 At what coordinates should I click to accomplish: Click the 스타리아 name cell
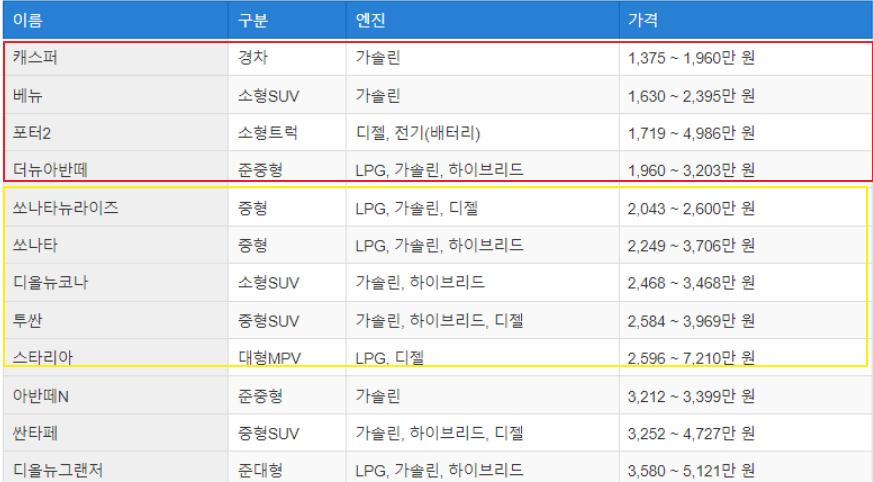tap(116, 357)
